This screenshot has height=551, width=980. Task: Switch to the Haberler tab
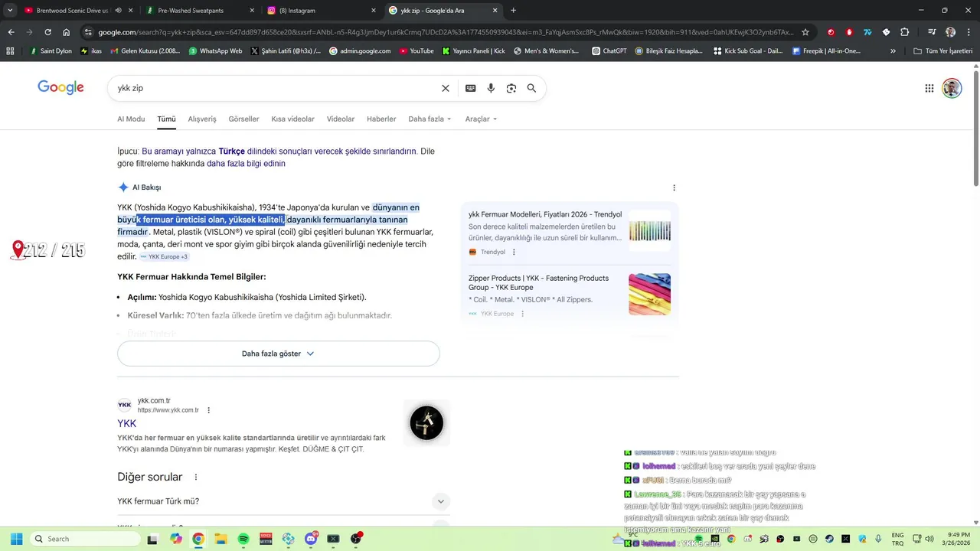pyautogui.click(x=381, y=119)
